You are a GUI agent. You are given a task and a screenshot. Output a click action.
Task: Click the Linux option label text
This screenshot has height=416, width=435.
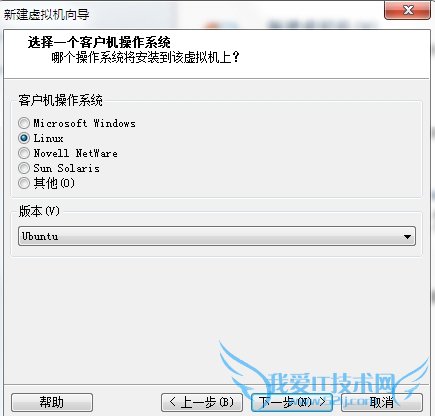point(48,138)
